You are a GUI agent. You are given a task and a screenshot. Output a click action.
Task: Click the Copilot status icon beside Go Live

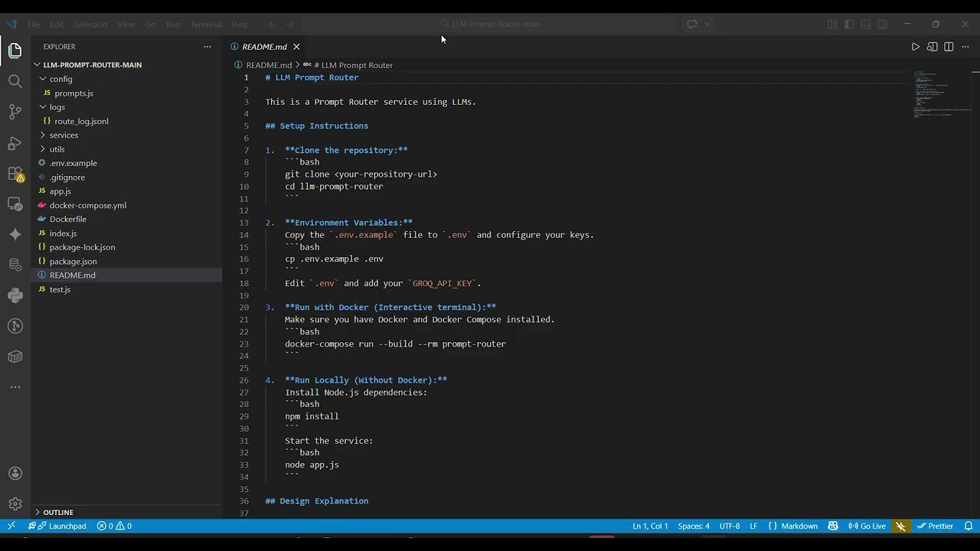tap(833, 526)
